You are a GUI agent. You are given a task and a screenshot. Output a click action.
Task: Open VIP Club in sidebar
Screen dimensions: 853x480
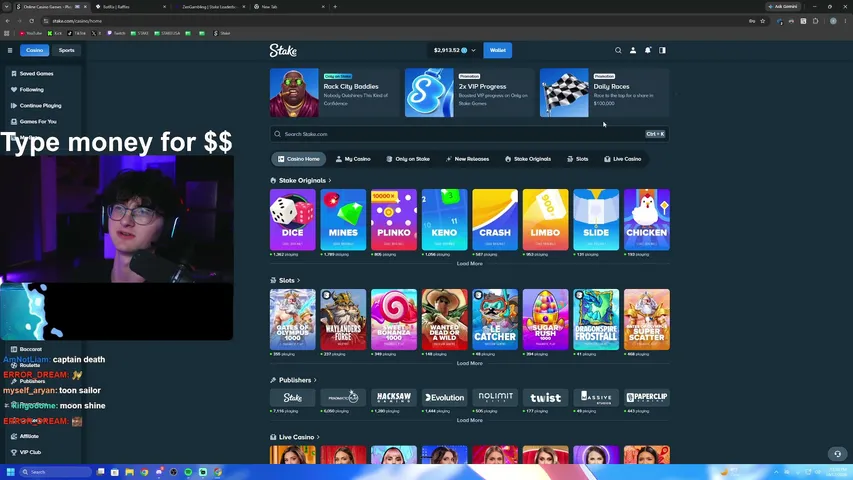pyautogui.click(x=26, y=452)
